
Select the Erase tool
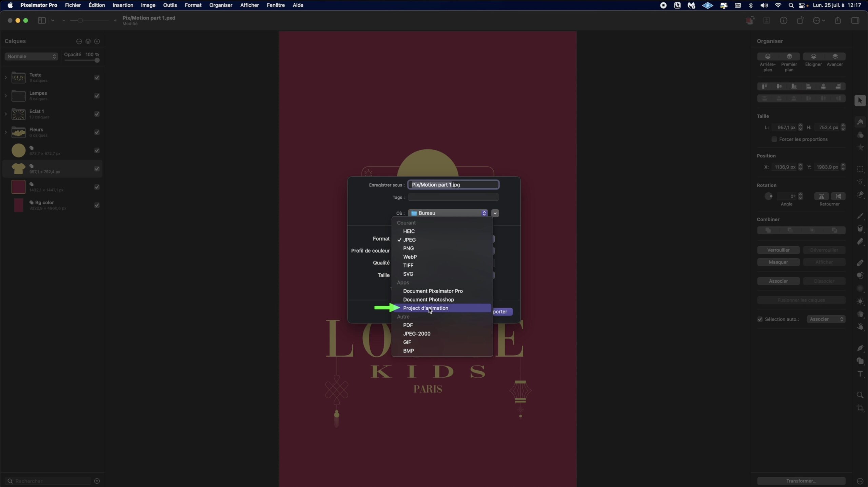pos(860,242)
